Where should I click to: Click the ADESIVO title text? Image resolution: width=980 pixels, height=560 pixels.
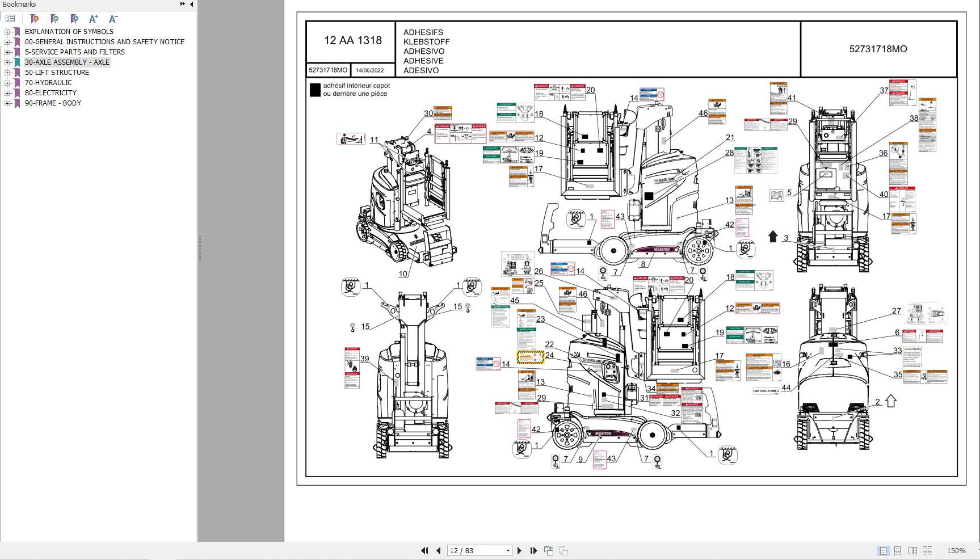pyautogui.click(x=421, y=71)
